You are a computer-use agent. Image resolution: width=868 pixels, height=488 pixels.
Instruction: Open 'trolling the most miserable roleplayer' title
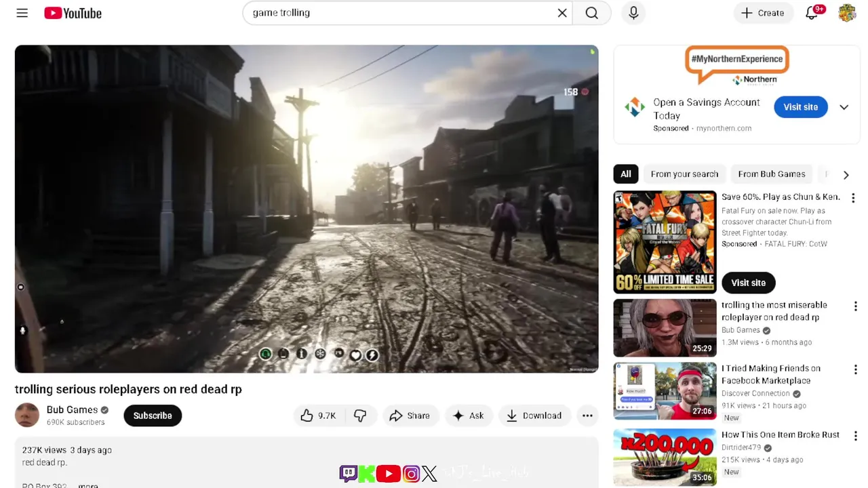(774, 311)
